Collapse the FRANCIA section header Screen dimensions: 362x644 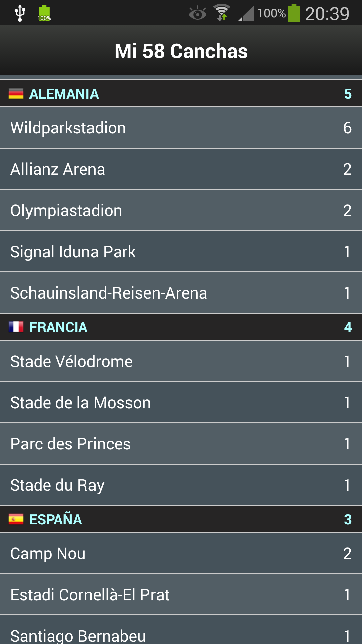coord(181,327)
